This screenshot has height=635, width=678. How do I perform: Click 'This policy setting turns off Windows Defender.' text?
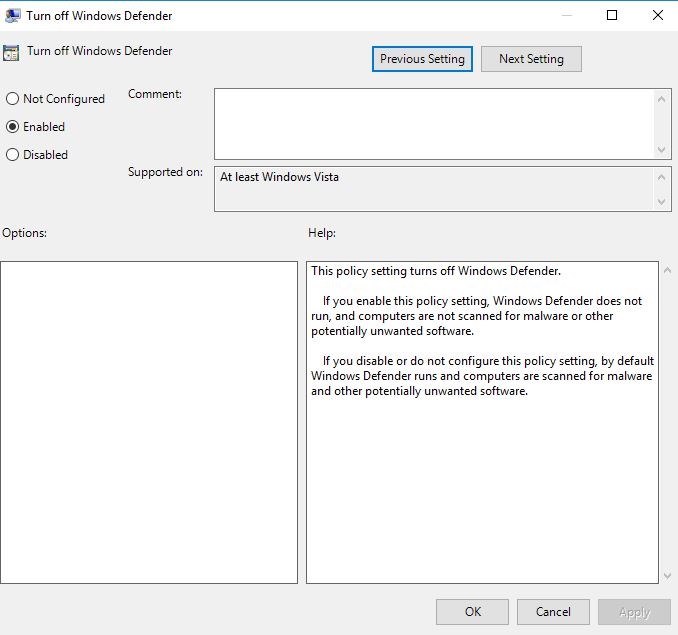coord(435,271)
